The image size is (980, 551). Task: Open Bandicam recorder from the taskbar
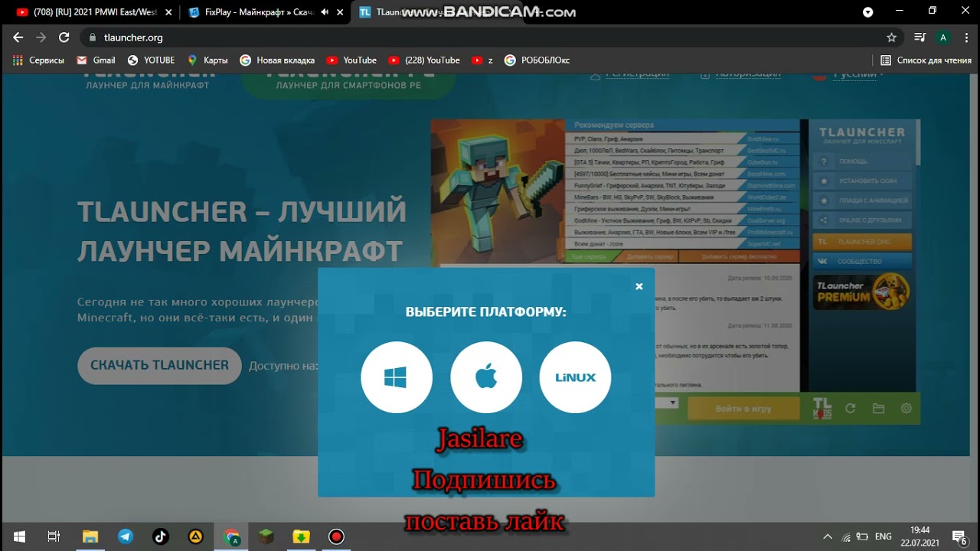(336, 536)
